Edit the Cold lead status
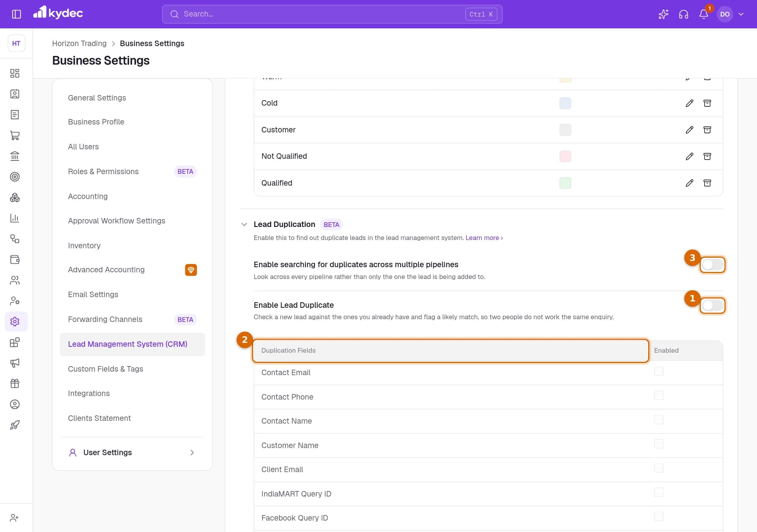Image resolution: width=757 pixels, height=532 pixels. pyautogui.click(x=689, y=103)
